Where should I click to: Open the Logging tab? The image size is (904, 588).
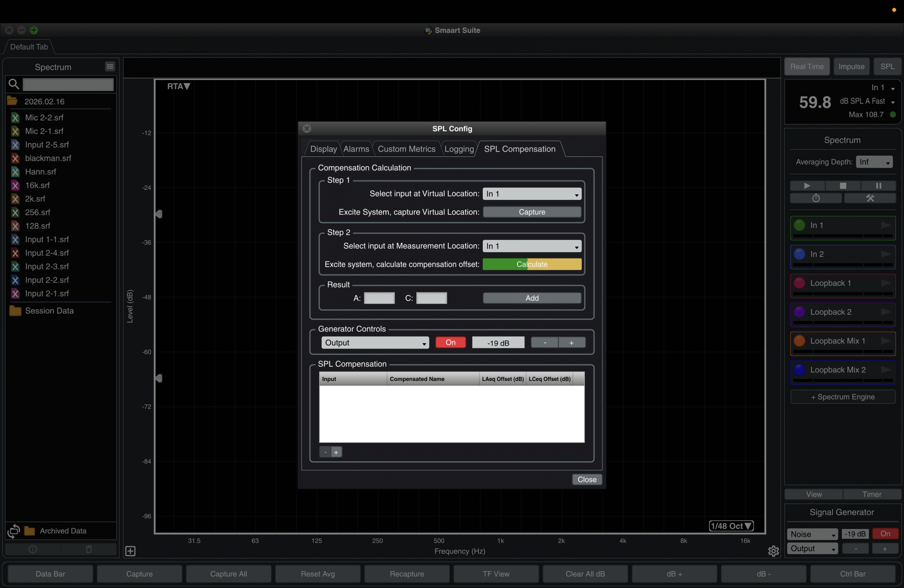point(459,149)
